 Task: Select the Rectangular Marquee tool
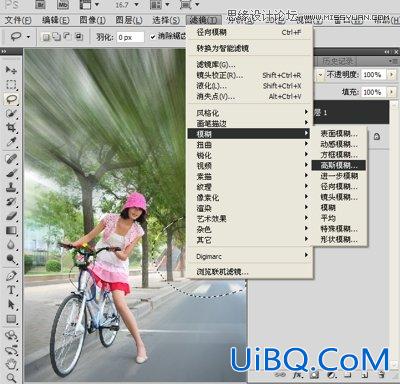click(x=11, y=84)
